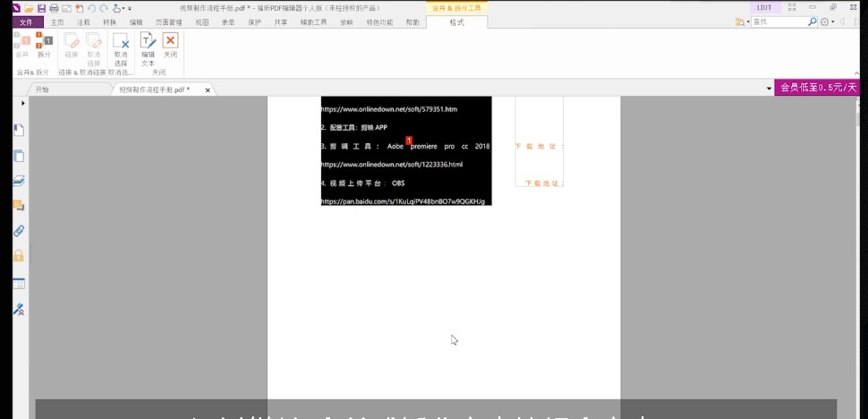Screen dimensions: 868x419
Task: Click the 链接 (link) text box tool
Action: pyautogui.click(x=72, y=46)
